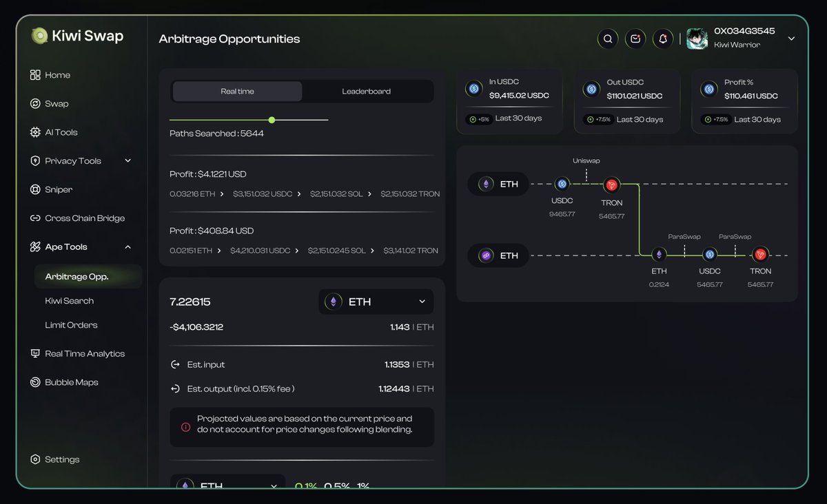The image size is (827, 504).
Task: Open the partially visible bottom ETH dropdown
Action: (227, 482)
